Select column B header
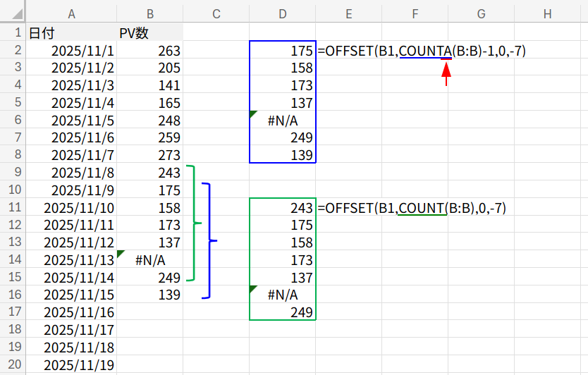 [150, 12]
